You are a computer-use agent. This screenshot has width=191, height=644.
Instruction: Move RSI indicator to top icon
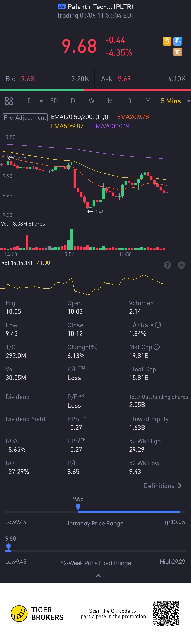168,265
